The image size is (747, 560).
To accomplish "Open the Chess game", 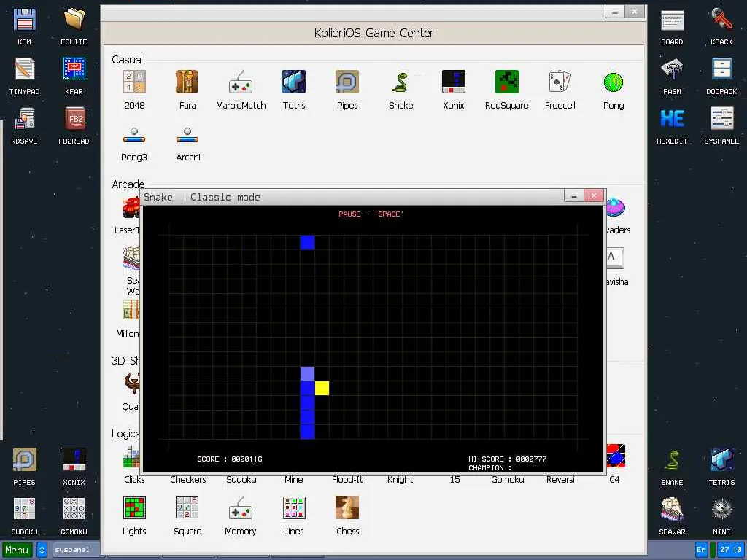I will click(347, 507).
